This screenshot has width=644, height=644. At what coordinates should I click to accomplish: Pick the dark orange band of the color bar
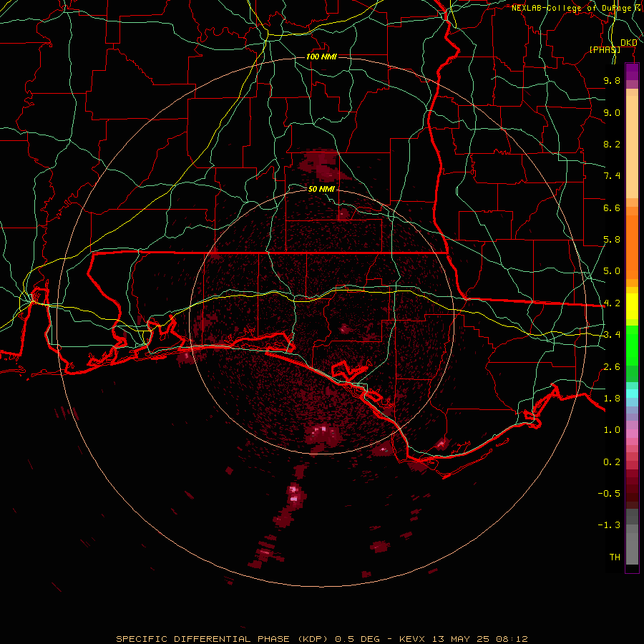[x=632, y=248]
